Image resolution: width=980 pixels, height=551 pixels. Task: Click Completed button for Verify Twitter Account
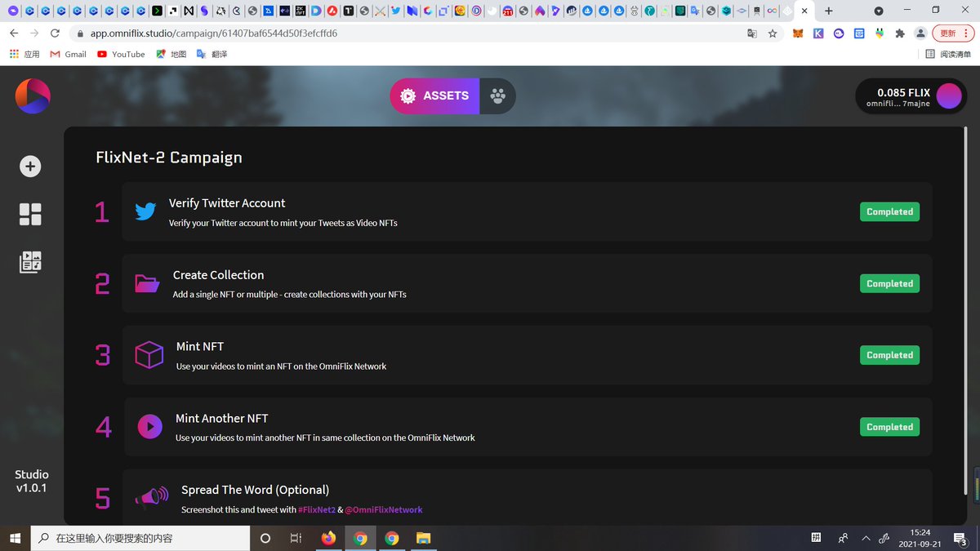click(889, 211)
